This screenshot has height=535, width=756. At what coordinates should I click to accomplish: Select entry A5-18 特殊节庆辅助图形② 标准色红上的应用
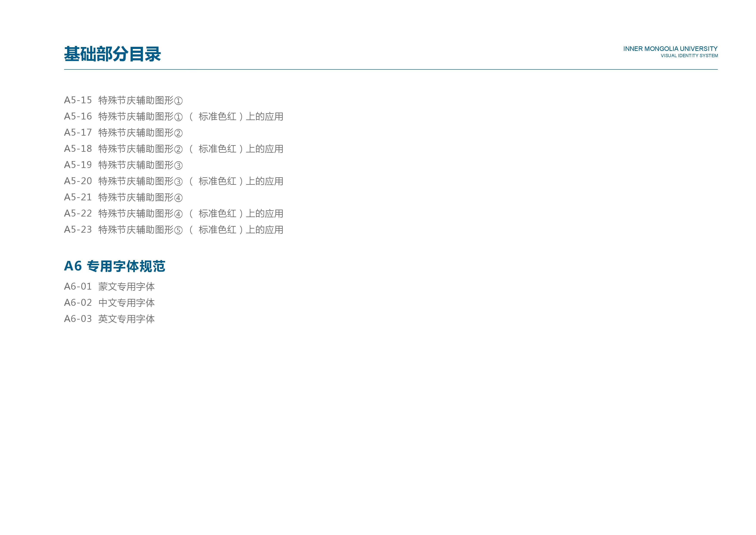pos(173,149)
